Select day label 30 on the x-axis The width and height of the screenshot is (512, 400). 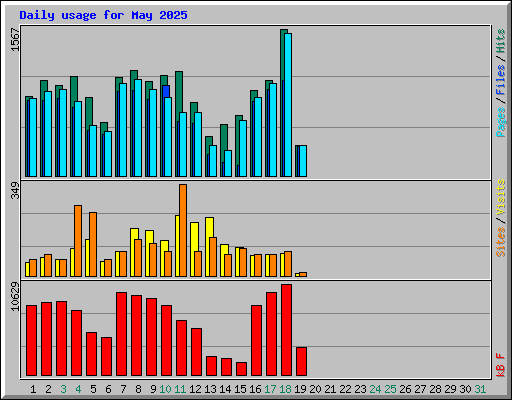click(465, 389)
